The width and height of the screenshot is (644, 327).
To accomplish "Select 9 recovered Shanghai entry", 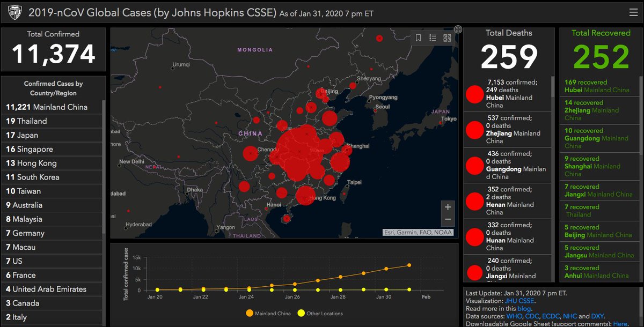I will [x=600, y=166].
